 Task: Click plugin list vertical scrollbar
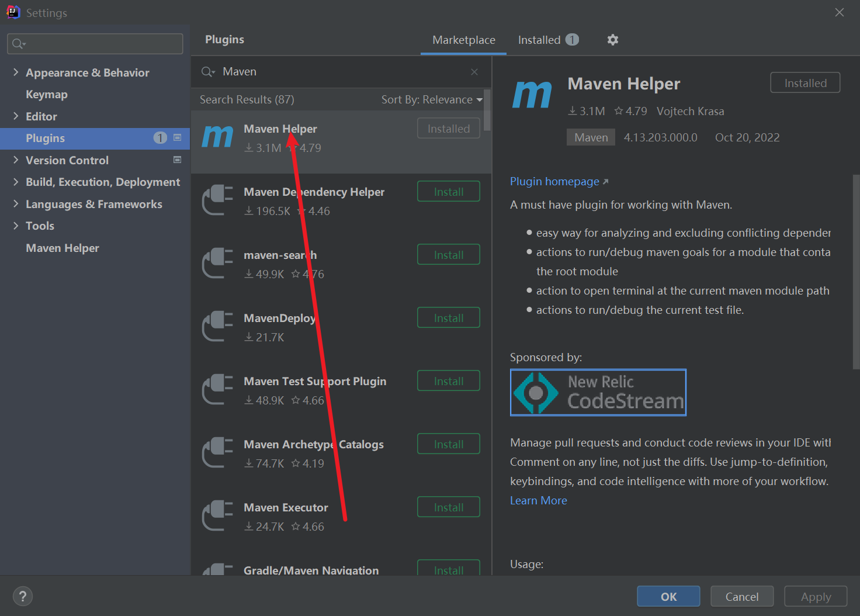pyautogui.click(x=487, y=110)
